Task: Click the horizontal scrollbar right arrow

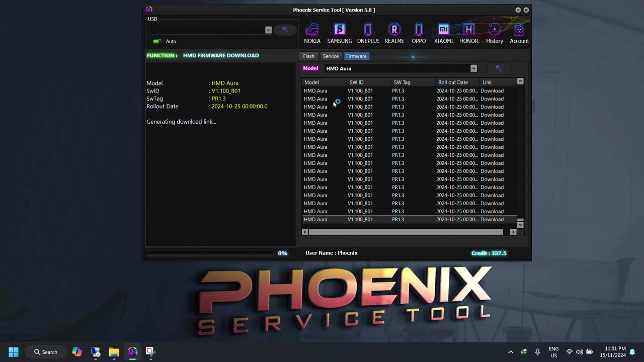Action: [x=513, y=232]
